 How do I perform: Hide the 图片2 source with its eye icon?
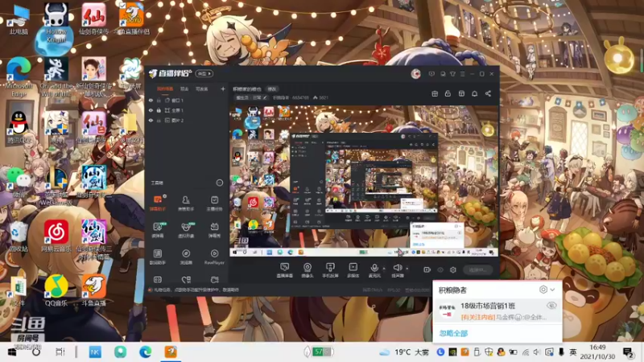click(x=151, y=121)
